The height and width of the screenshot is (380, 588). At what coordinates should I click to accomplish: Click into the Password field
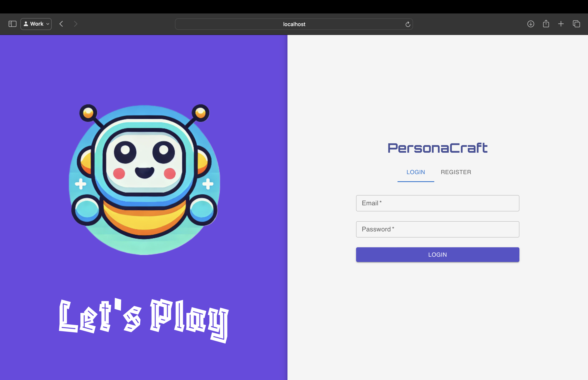pyautogui.click(x=437, y=230)
